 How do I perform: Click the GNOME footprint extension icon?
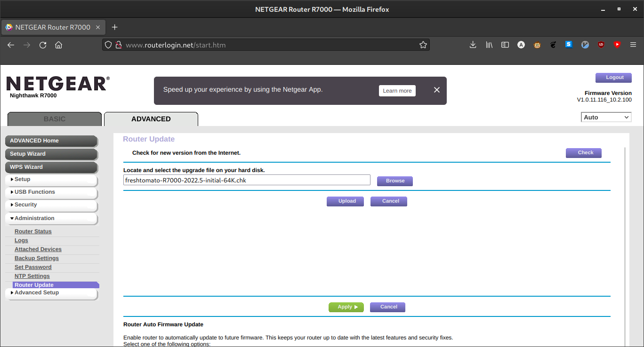pyautogui.click(x=553, y=45)
